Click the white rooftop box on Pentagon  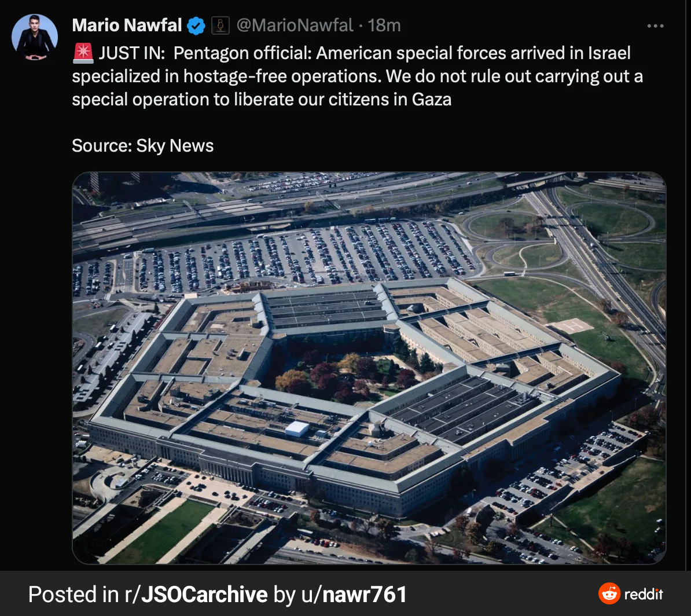[297, 428]
